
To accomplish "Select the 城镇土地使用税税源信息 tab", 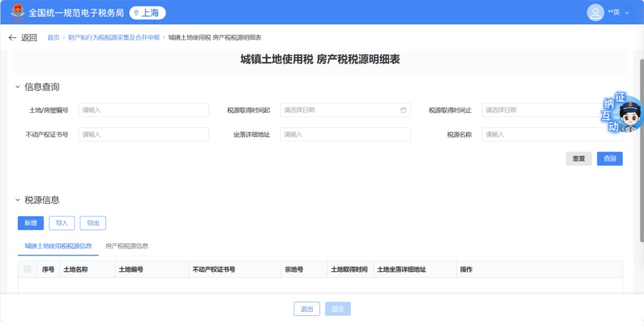I will pos(58,246).
